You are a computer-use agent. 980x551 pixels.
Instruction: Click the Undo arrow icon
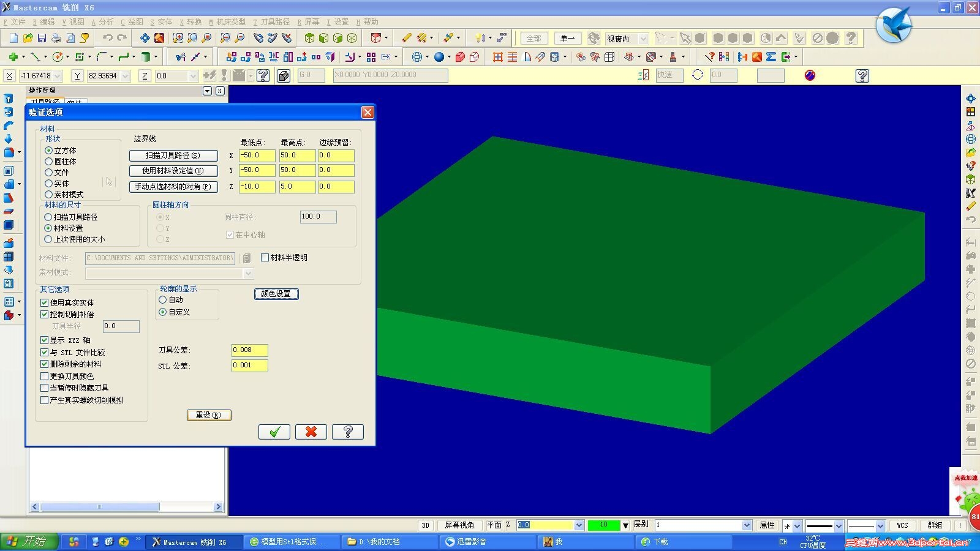pos(108,38)
